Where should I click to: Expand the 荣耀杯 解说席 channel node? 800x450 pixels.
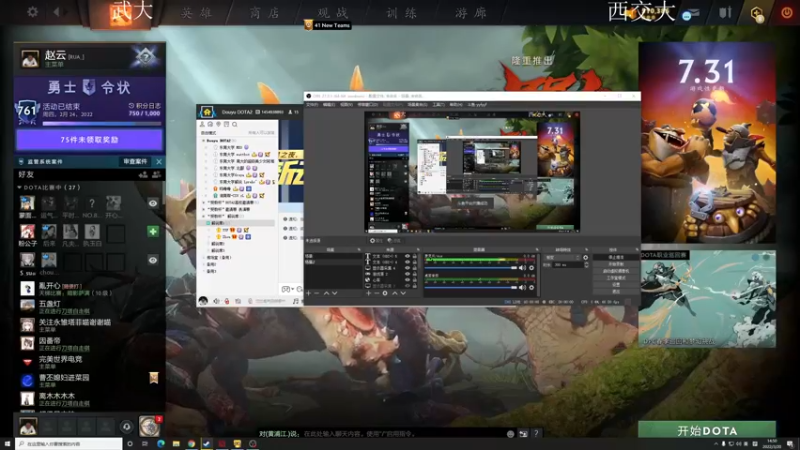(x=203, y=216)
